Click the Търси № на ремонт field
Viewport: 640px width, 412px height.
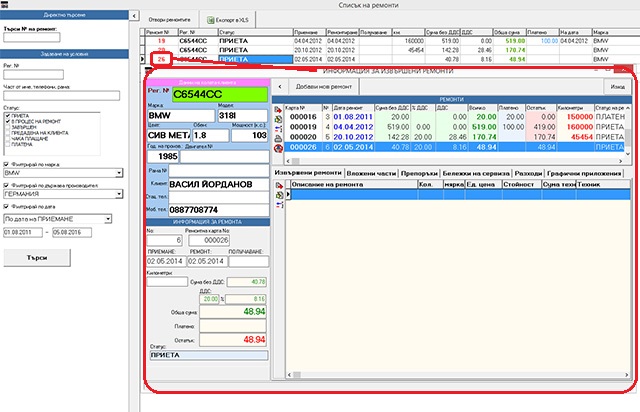coord(32,38)
